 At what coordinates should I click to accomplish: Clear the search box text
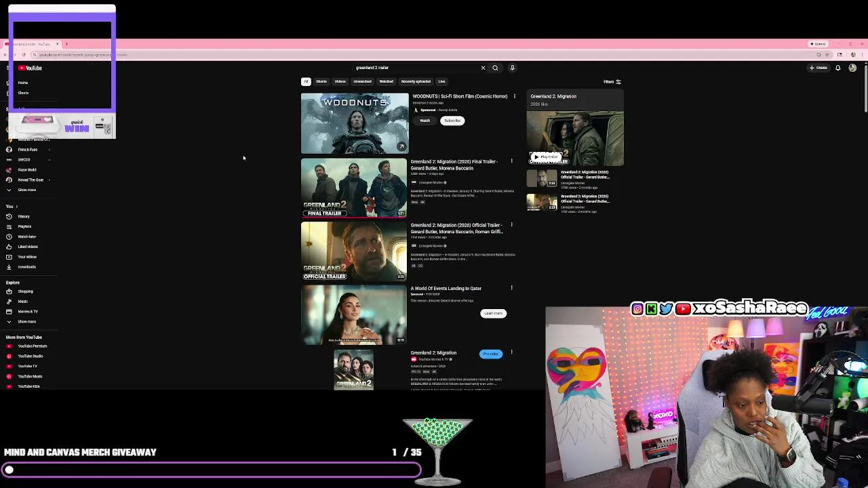[x=483, y=68]
